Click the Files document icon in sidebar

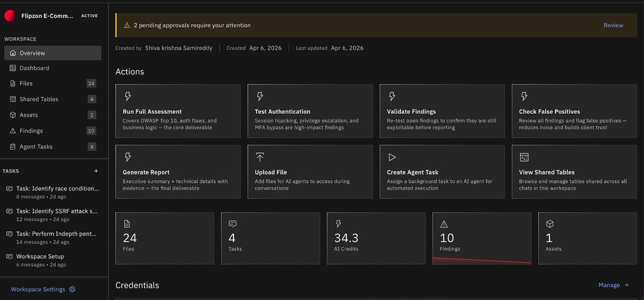[13, 84]
